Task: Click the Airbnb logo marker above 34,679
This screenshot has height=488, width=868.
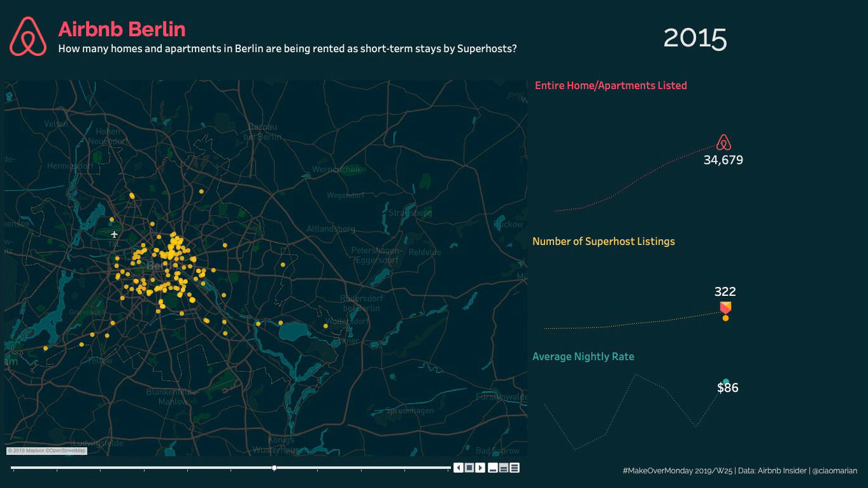Action: 723,143
